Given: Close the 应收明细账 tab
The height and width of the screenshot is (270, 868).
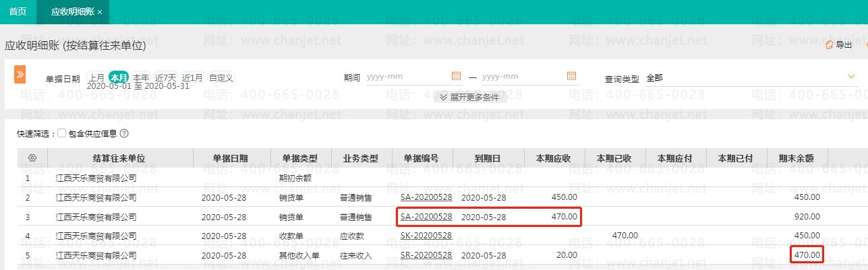Looking at the screenshot, I should [100, 12].
